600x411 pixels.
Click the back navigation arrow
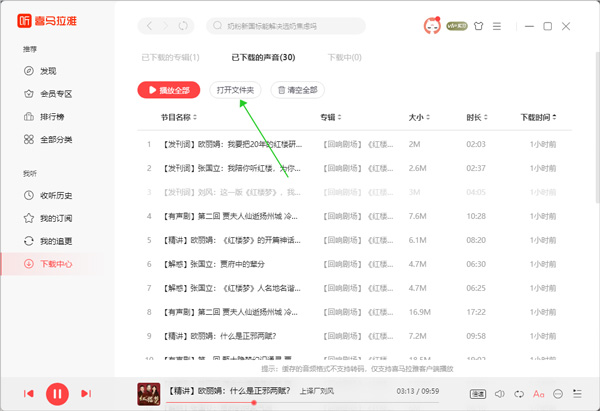[150, 25]
